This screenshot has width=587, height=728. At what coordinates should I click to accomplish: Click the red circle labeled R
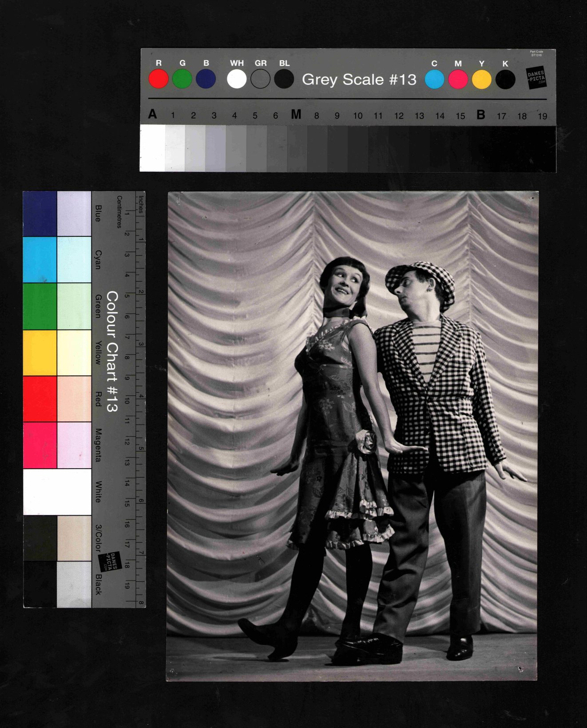(x=159, y=80)
